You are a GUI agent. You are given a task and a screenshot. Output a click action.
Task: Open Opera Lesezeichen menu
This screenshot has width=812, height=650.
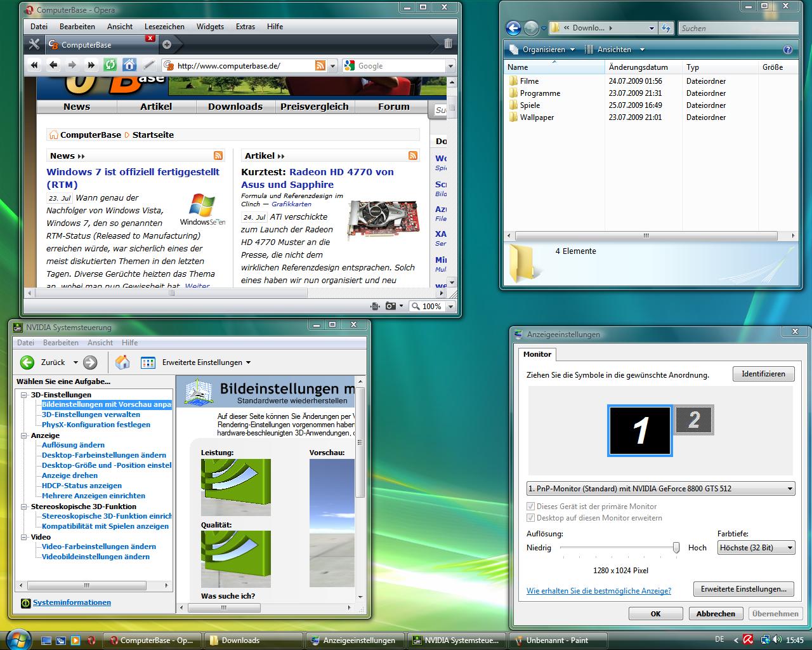[164, 27]
